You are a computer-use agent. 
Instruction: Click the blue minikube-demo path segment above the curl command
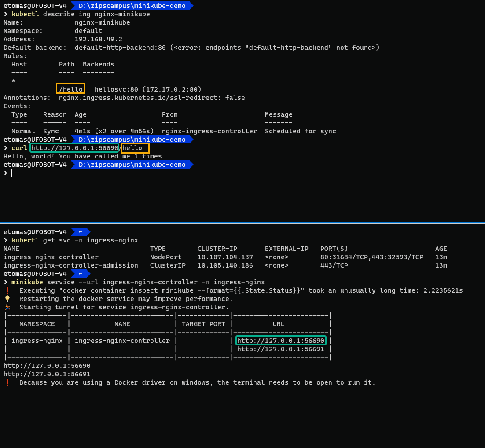(x=132, y=140)
